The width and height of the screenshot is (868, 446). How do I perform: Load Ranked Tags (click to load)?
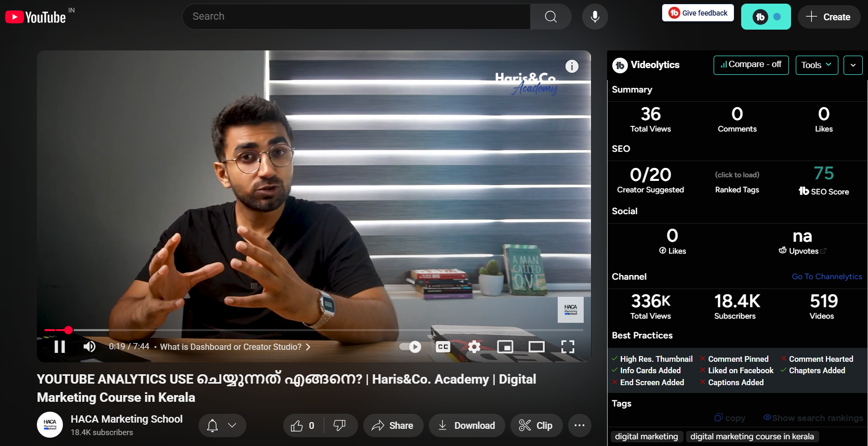(x=737, y=175)
